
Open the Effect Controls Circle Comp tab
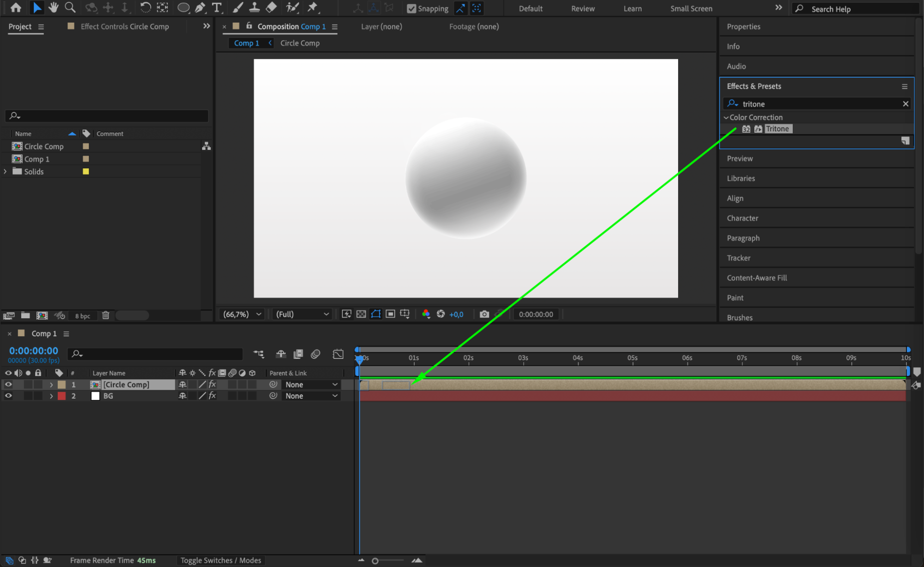tap(124, 26)
